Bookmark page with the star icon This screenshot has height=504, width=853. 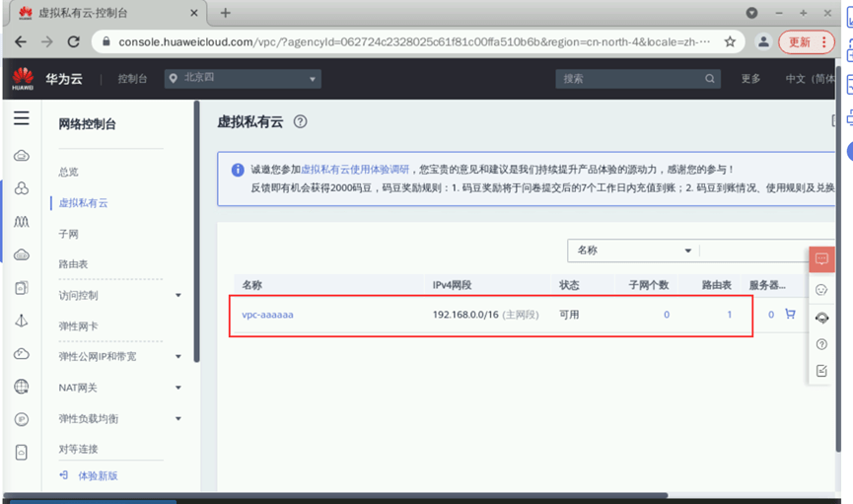730,41
